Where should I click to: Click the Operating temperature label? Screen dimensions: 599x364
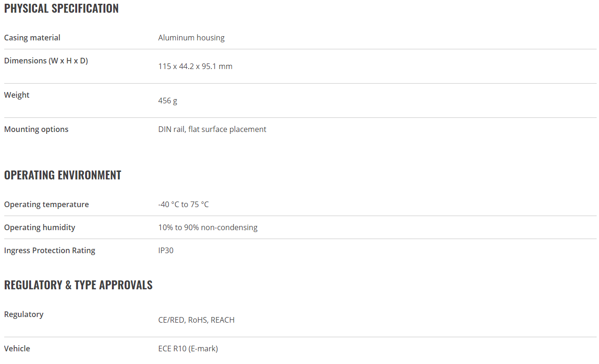click(47, 204)
